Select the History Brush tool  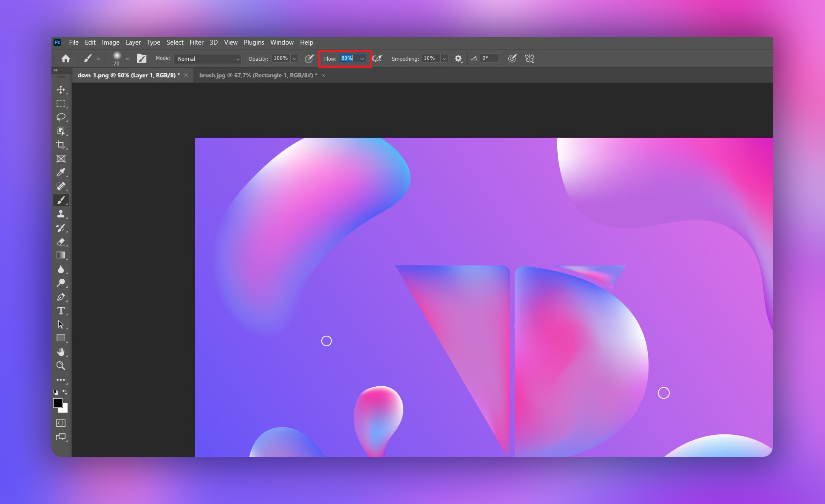click(x=61, y=228)
